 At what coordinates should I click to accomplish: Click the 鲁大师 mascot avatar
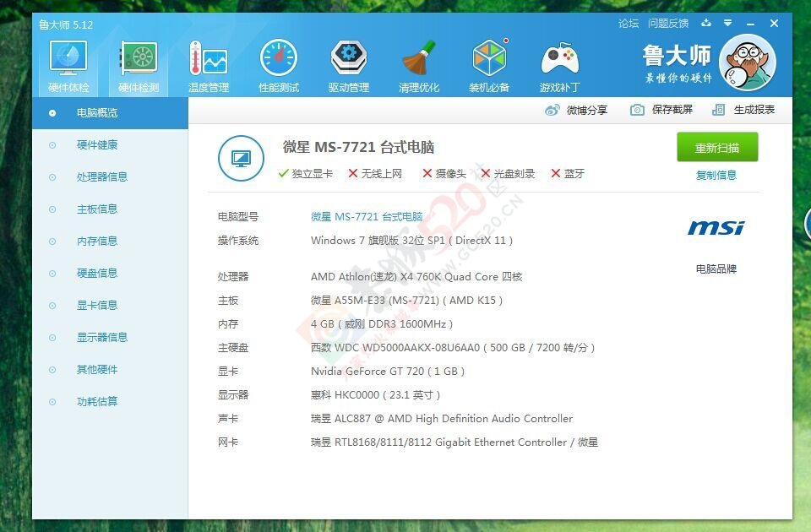tap(748, 63)
